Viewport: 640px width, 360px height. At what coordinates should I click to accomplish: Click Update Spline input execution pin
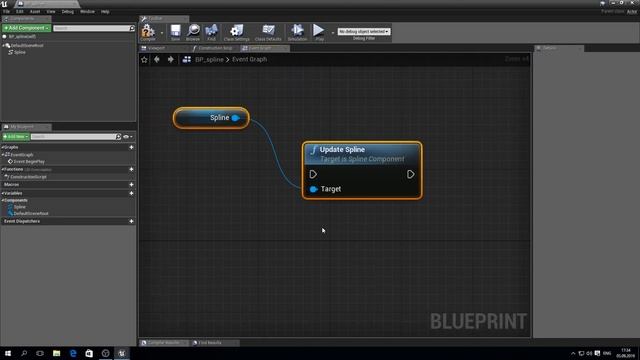(313, 174)
